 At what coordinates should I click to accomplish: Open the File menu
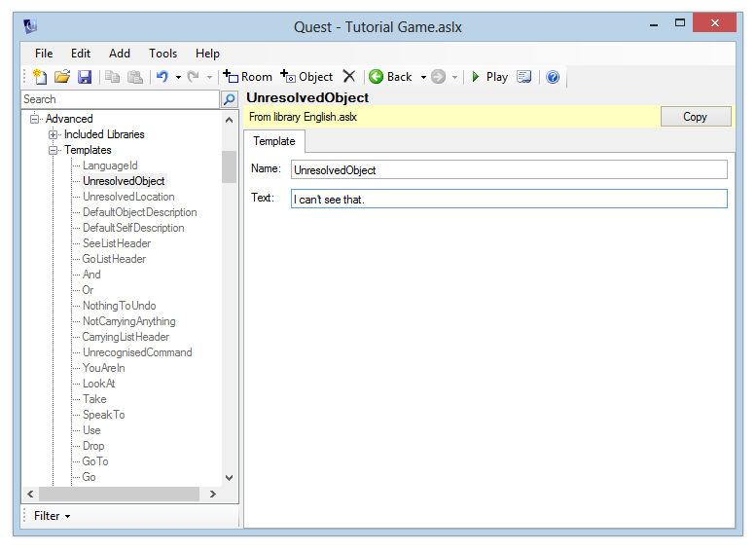click(x=44, y=54)
